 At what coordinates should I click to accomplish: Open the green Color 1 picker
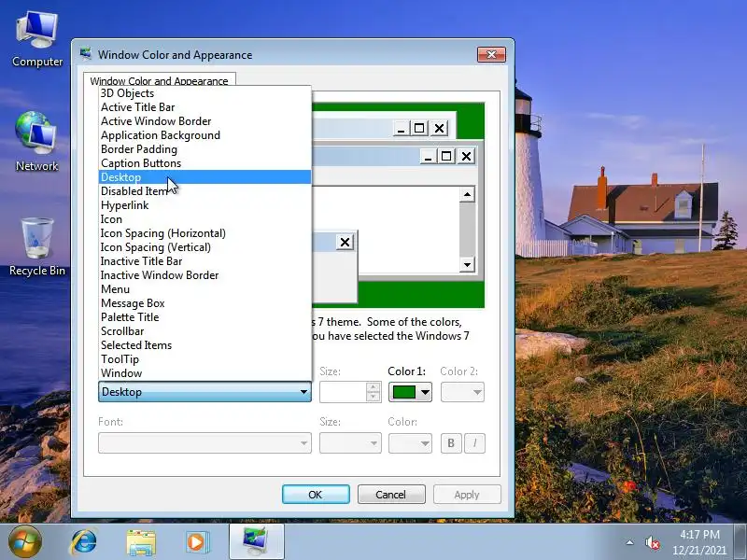coord(410,392)
